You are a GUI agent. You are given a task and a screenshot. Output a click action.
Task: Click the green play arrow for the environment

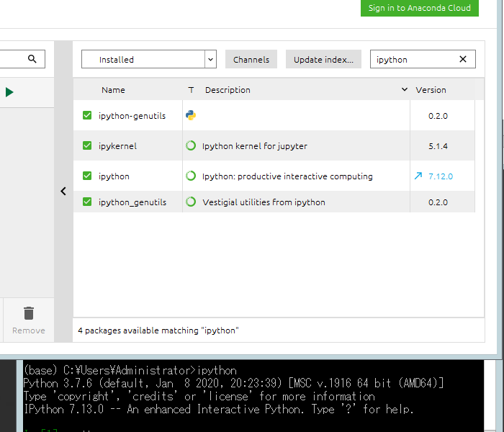[x=9, y=92]
